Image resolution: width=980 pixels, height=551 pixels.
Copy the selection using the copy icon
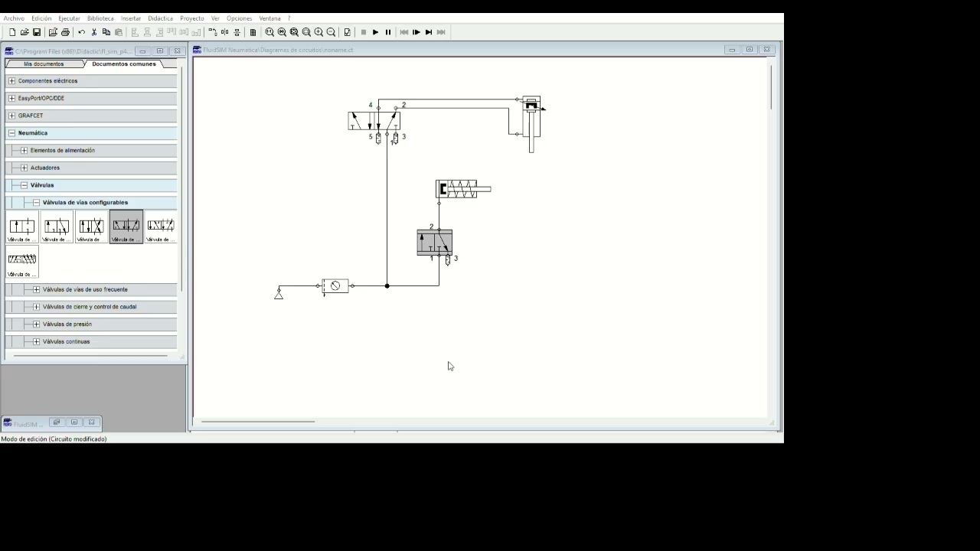coord(106,32)
